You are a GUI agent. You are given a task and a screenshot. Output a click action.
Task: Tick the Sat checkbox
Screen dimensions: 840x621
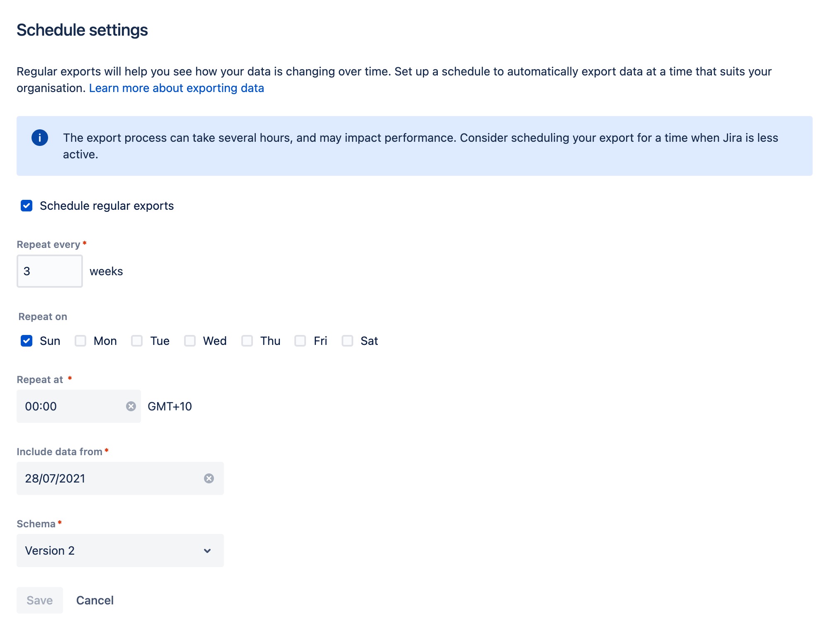point(347,341)
